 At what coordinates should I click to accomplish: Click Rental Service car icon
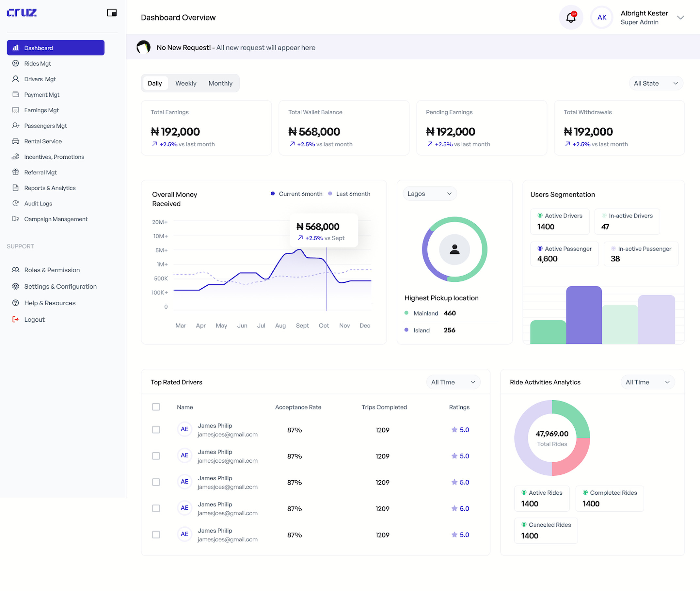(x=15, y=141)
